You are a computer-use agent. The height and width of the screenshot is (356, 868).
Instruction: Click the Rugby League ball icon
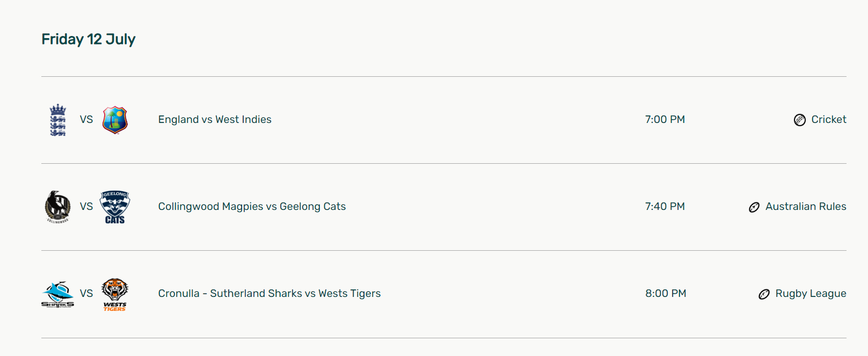764,294
